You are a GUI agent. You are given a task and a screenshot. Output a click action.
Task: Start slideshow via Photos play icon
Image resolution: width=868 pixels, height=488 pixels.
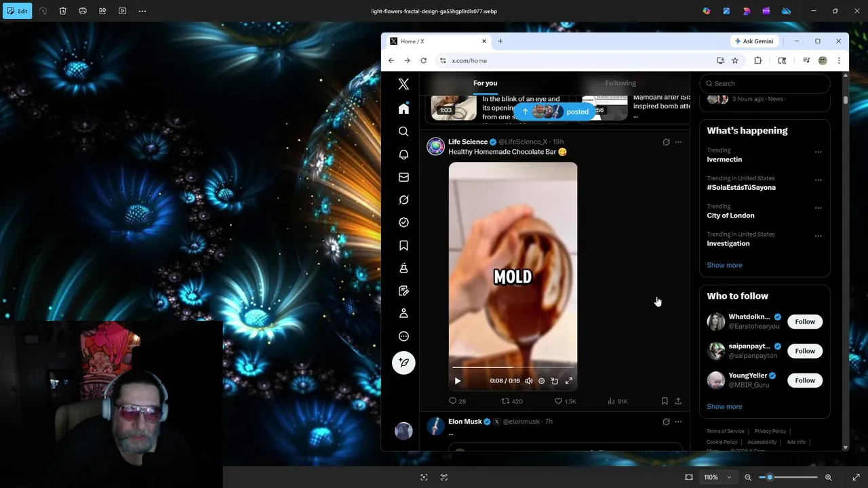click(122, 11)
